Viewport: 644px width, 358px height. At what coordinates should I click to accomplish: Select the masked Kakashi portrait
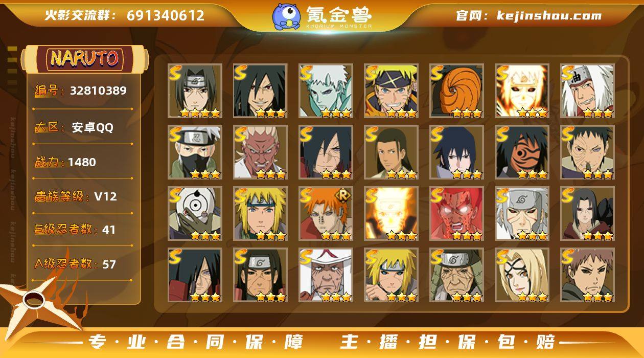[x=195, y=152]
